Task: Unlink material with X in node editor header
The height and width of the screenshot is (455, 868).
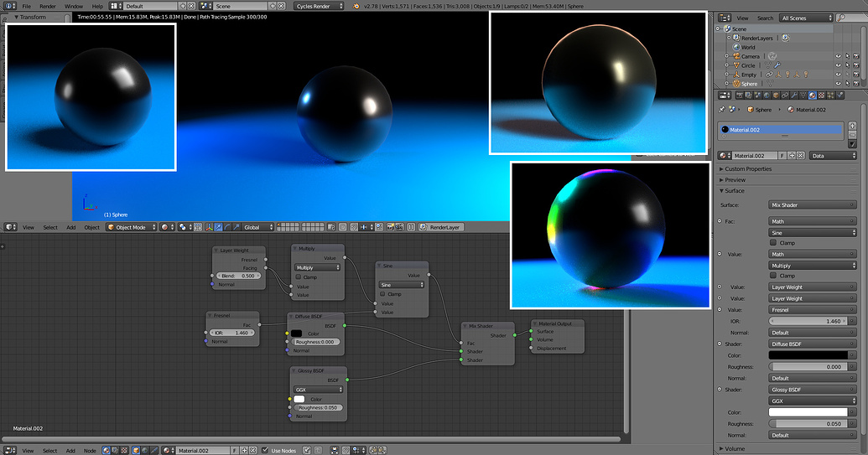Action: coord(253,451)
